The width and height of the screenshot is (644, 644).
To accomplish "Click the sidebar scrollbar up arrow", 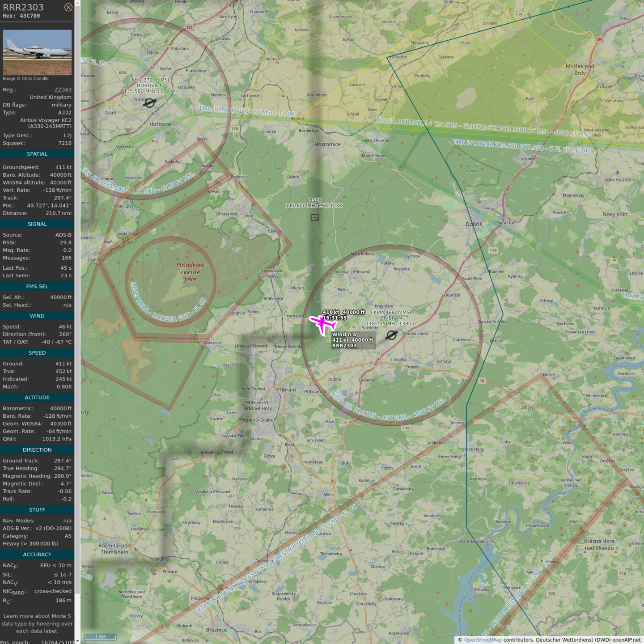I will point(77,3).
